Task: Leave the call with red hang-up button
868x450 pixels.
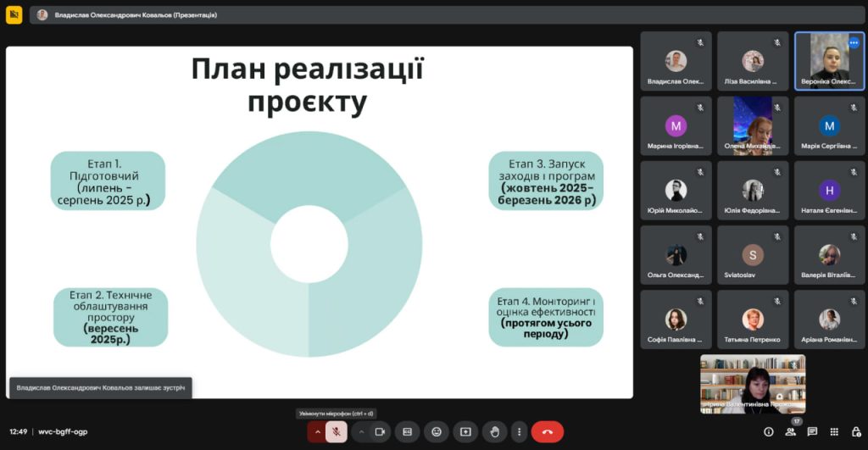Action: 547,431
